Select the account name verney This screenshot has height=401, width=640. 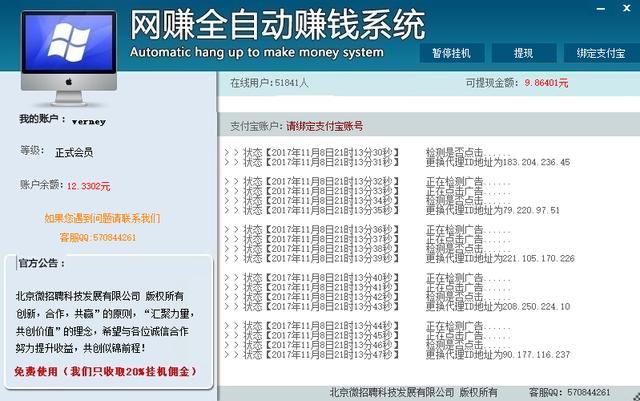pos(88,121)
